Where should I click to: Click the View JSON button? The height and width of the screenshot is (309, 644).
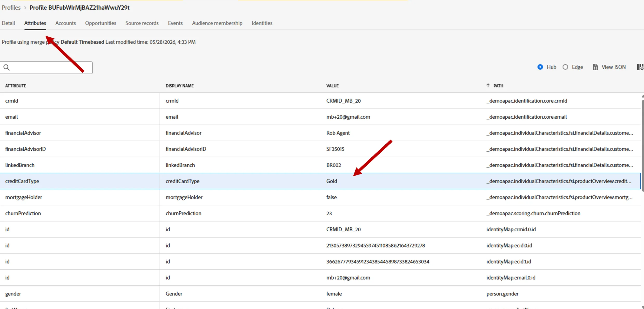click(609, 67)
